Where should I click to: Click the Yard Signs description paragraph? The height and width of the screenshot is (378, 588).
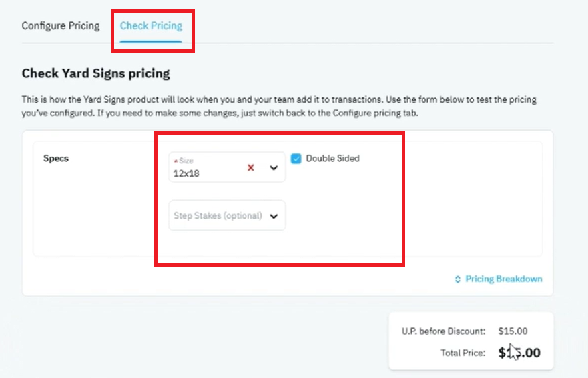click(279, 106)
